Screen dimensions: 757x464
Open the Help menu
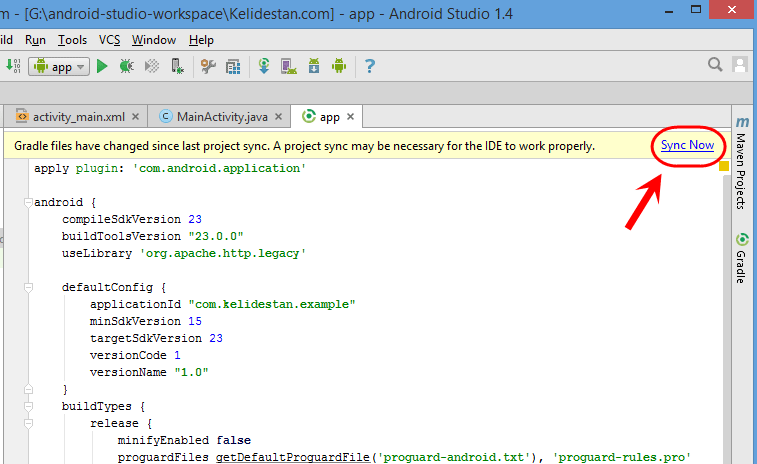(x=201, y=40)
